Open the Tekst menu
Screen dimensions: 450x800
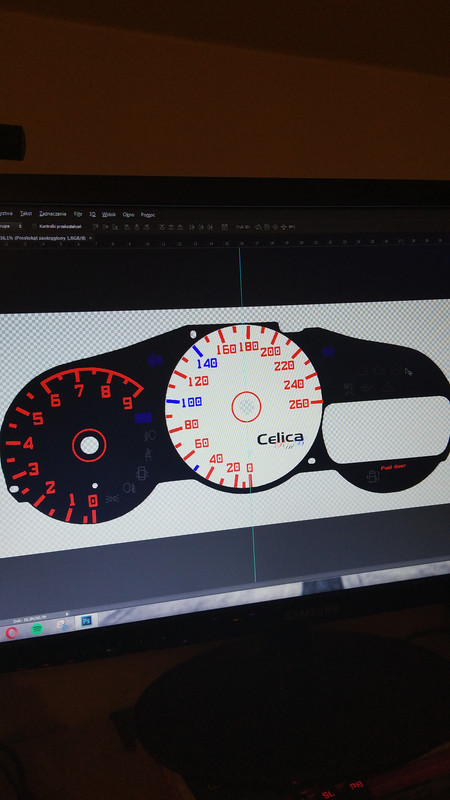point(26,213)
